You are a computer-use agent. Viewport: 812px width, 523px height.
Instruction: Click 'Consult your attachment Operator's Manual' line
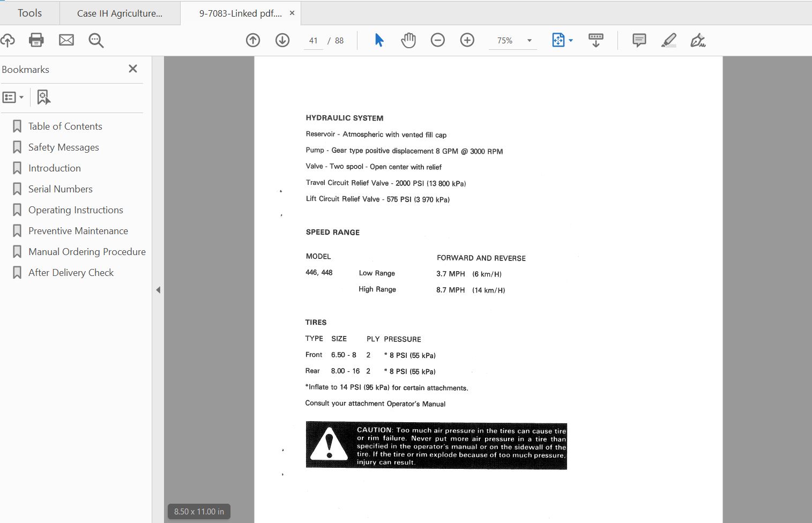(375, 404)
